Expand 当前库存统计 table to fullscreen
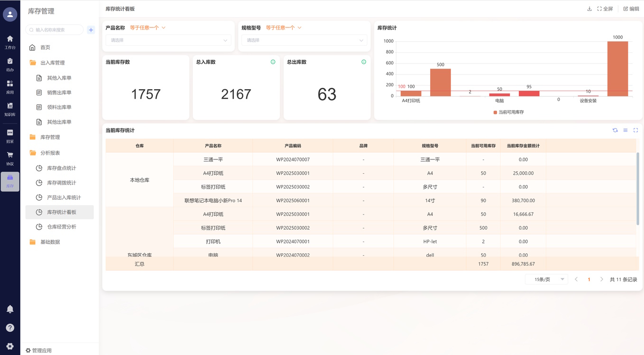Screen dimensions: 644x355 click(636, 130)
